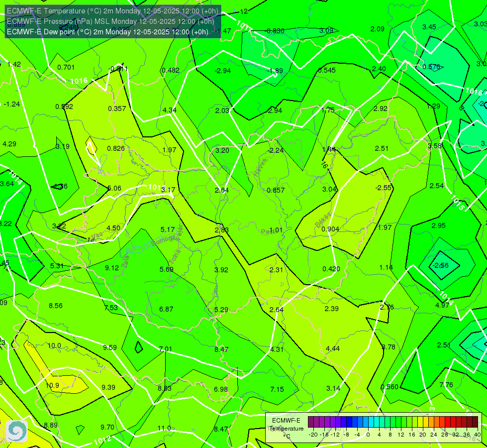Image resolution: width=487 pixels, height=448 pixels.
Task: Click the dew point value 5.29
Action: [221, 310]
